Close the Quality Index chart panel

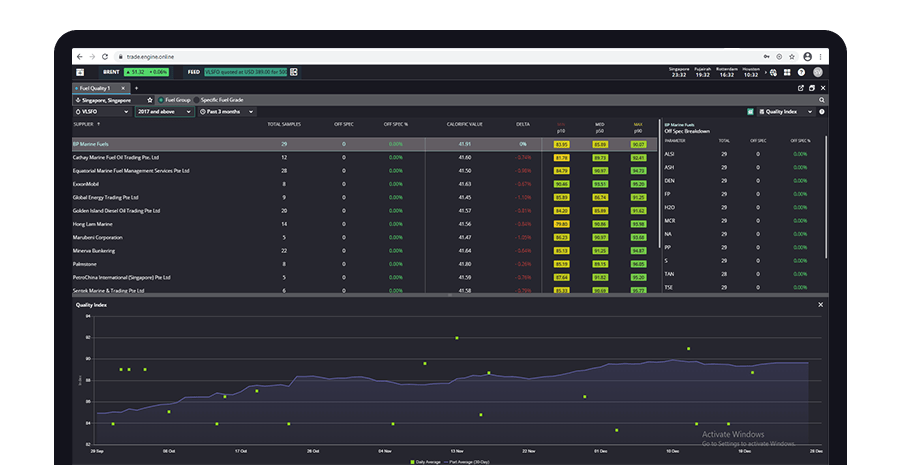tap(821, 304)
